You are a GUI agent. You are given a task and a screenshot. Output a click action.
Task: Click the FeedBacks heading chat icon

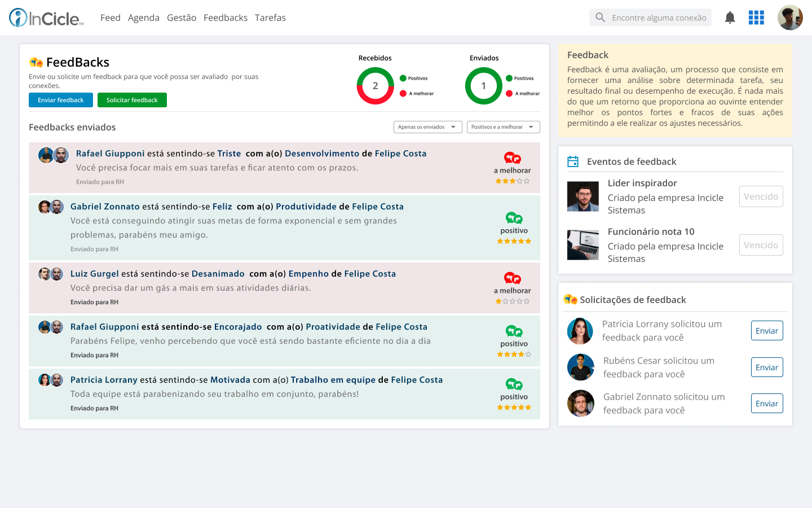36,62
